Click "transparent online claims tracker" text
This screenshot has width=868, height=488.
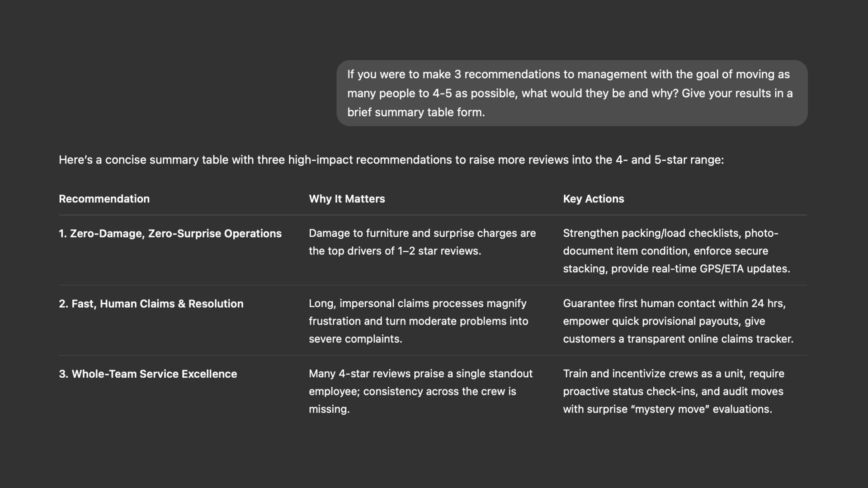point(732,339)
